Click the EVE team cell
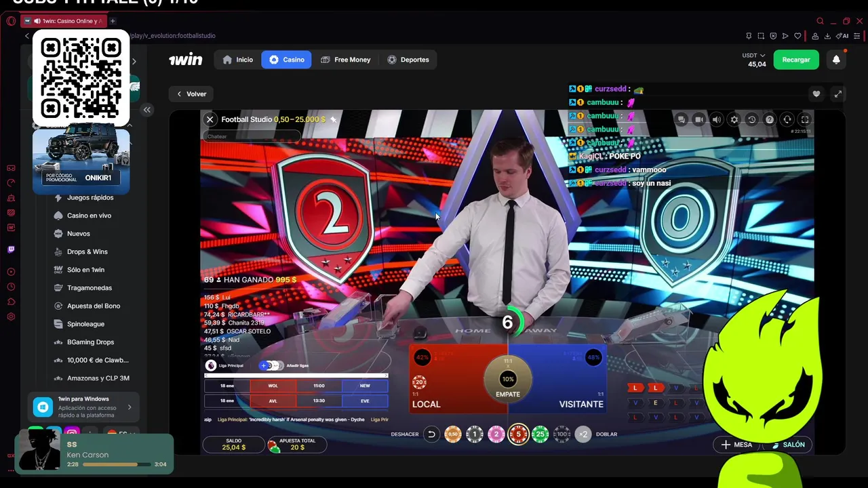Image resolution: width=868 pixels, height=488 pixels. coord(365,401)
